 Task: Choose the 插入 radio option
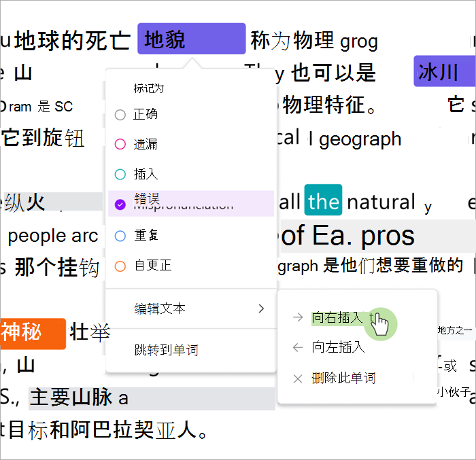coord(191,174)
